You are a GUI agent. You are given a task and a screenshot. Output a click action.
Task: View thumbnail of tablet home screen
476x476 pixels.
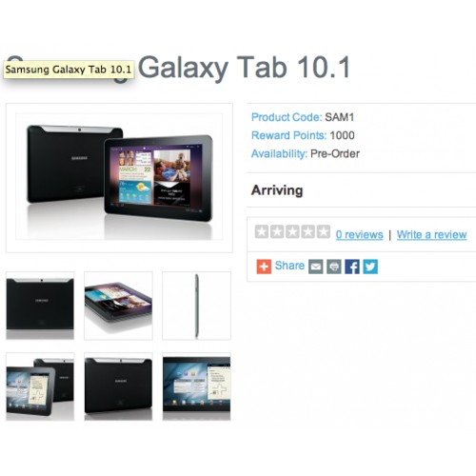pyautogui.click(x=196, y=387)
